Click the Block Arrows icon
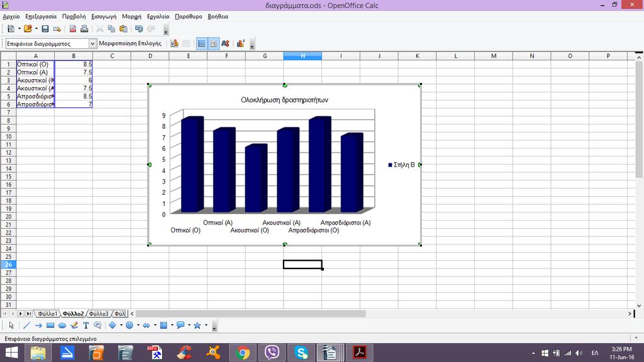 pyautogui.click(x=146, y=326)
